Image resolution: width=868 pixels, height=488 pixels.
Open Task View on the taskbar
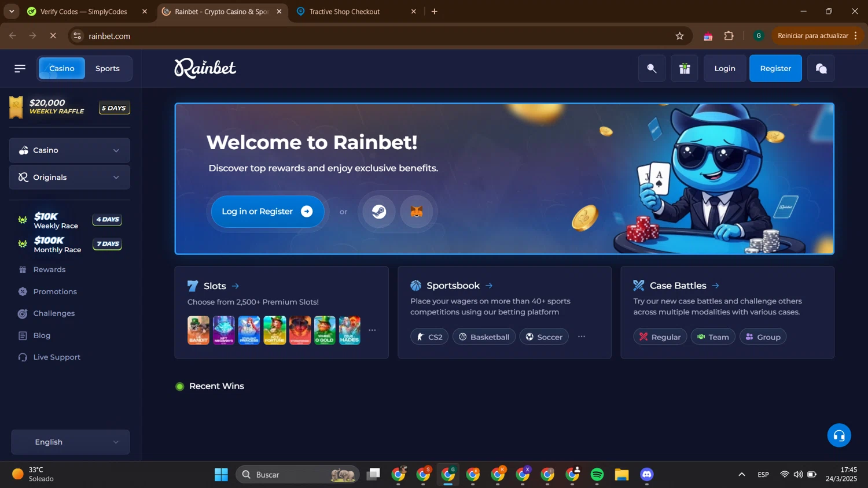pyautogui.click(x=374, y=475)
